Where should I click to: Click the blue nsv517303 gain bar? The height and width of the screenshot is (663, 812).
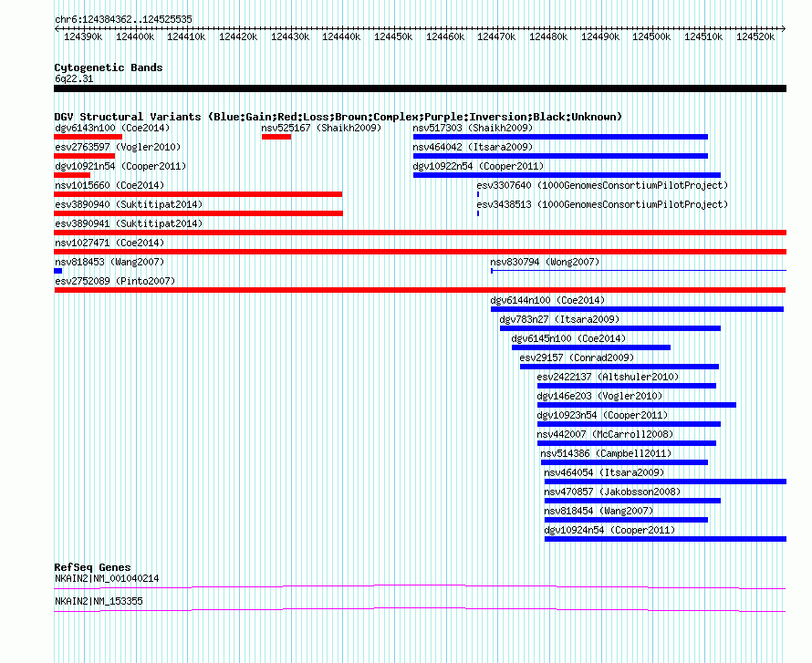pos(560,137)
